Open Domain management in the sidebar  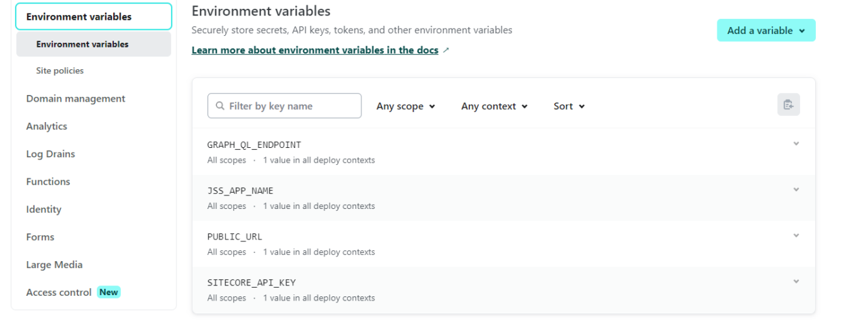click(75, 98)
